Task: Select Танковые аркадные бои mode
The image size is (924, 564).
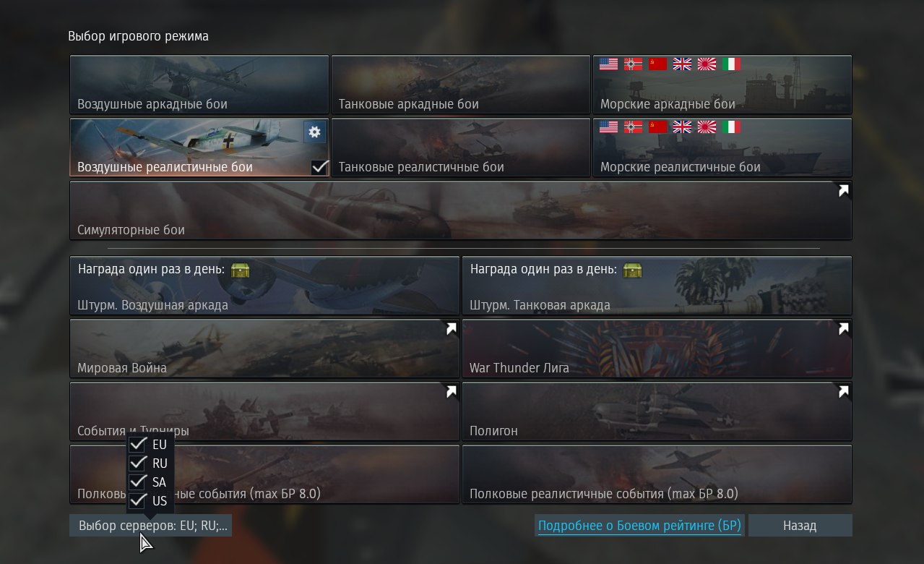Action: pos(461,85)
